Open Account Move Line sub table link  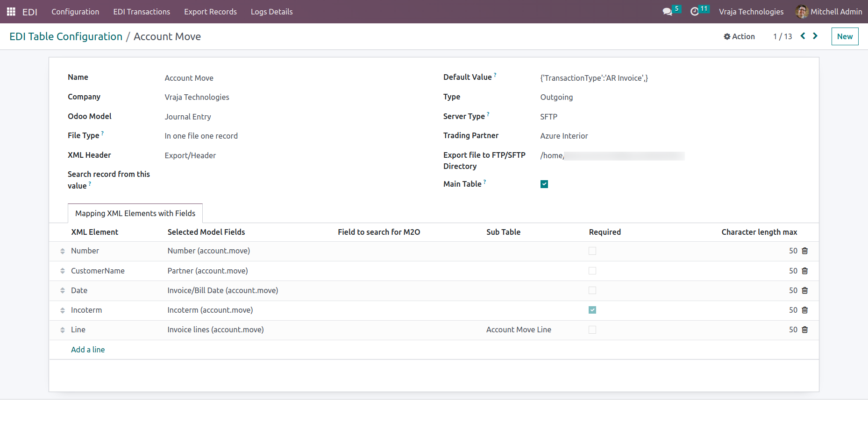519,330
